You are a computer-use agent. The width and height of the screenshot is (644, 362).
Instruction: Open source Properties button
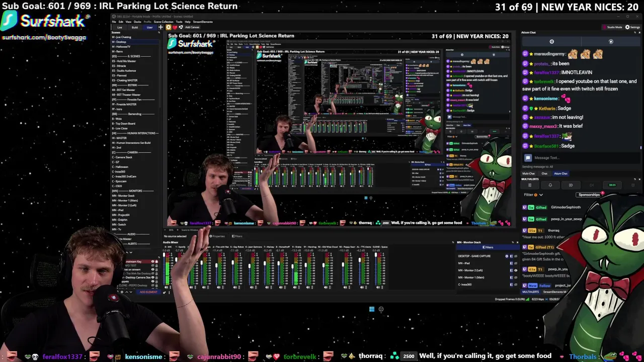pyautogui.click(x=217, y=236)
